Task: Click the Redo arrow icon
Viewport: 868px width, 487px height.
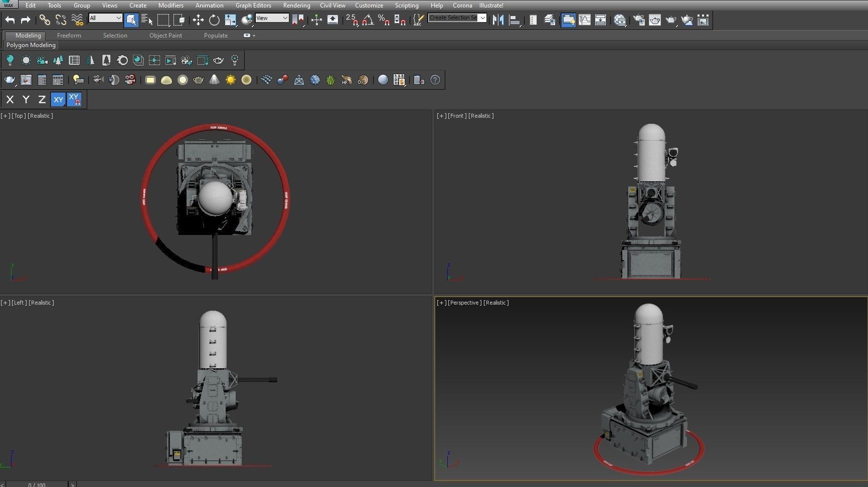Action: 26,20
